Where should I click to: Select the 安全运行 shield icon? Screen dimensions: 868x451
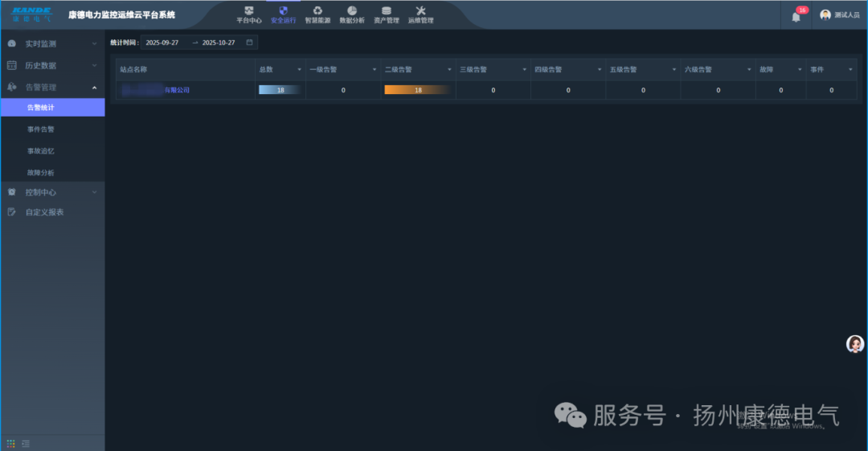[x=284, y=10]
